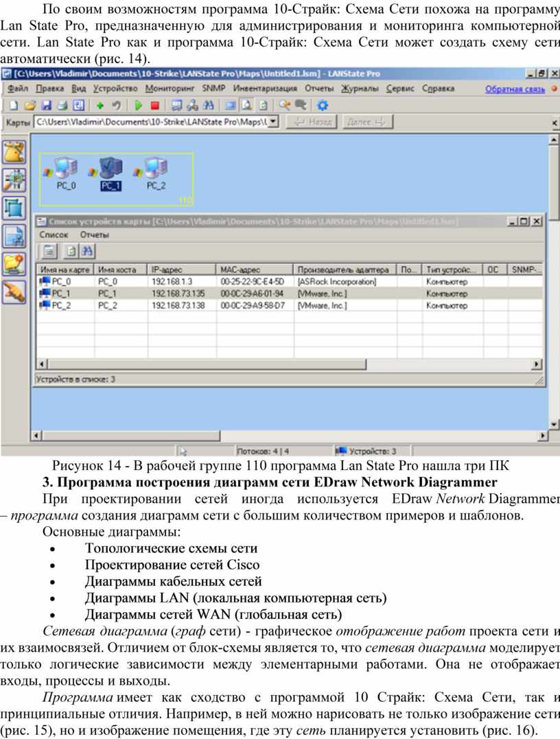Click the Обратная связь link
Screen dimensions: 560x739
tap(515, 89)
